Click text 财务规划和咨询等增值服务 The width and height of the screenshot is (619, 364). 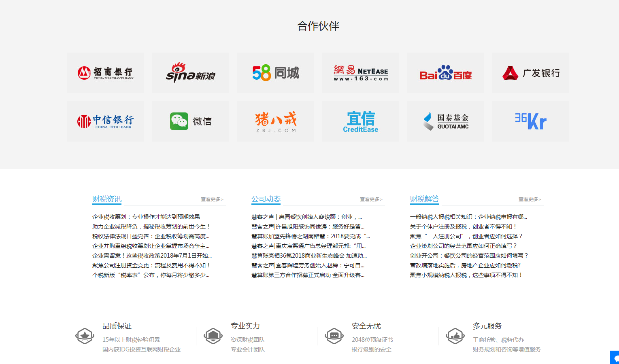click(507, 349)
